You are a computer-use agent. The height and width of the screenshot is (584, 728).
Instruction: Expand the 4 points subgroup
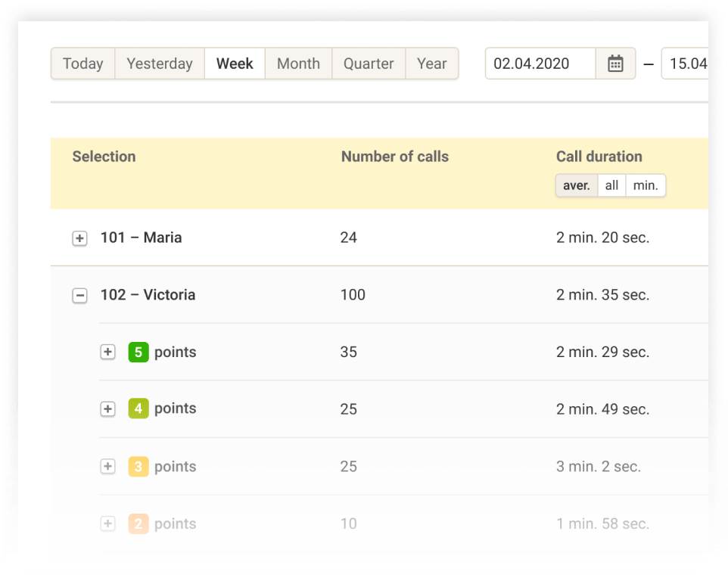[x=108, y=409]
